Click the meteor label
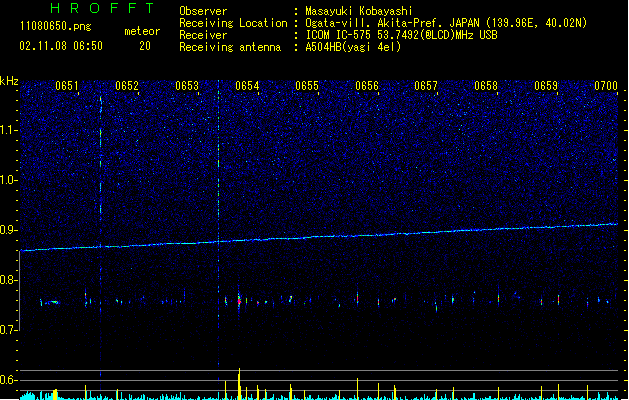This screenshot has height=400, width=629. click(142, 31)
